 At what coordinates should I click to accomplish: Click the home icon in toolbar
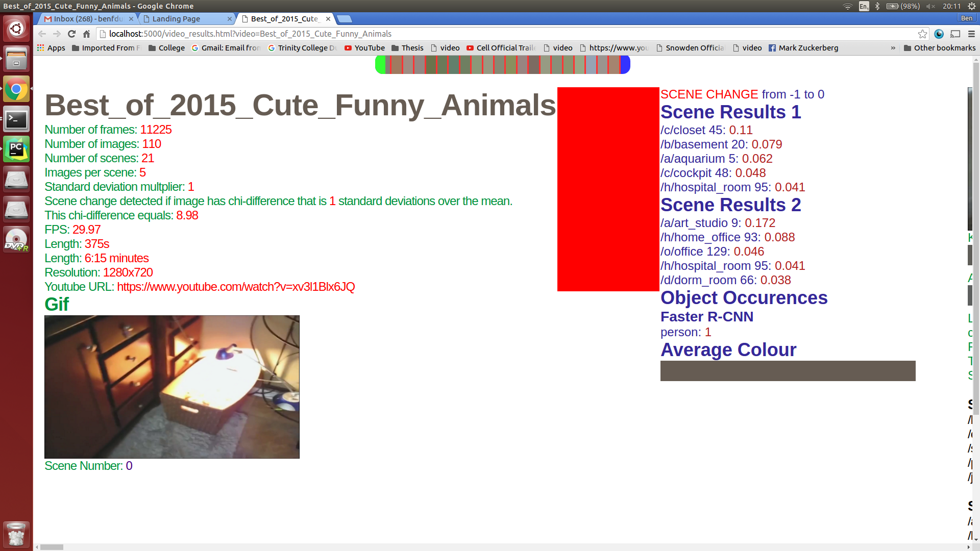[86, 34]
